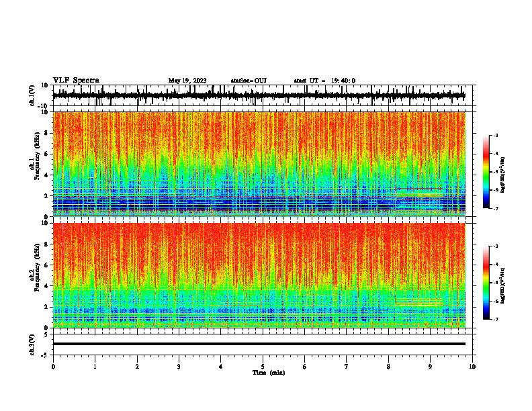This screenshot has width=532, height=411.
Task: Click the color scale bar beside ch.1 spectrogram
Action: pos(486,172)
